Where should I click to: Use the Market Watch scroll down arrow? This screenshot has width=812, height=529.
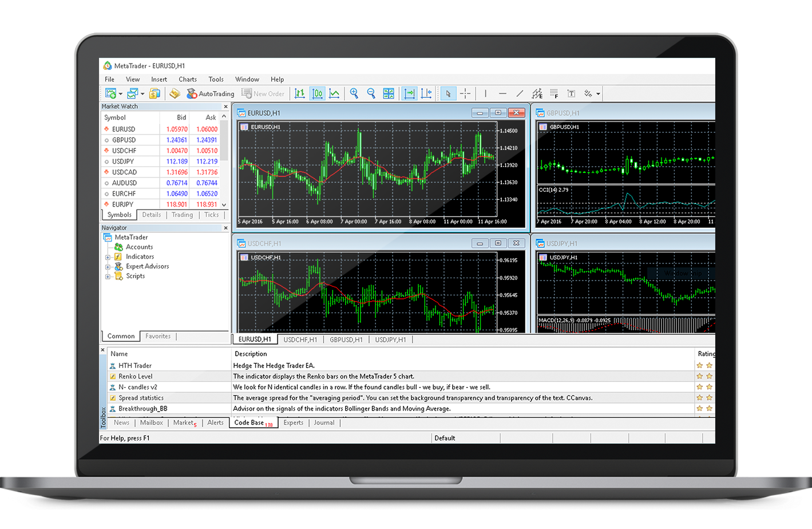pos(224,204)
